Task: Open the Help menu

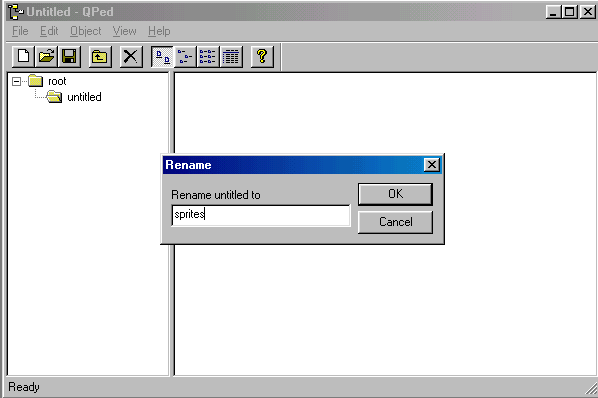Action: coord(159,31)
